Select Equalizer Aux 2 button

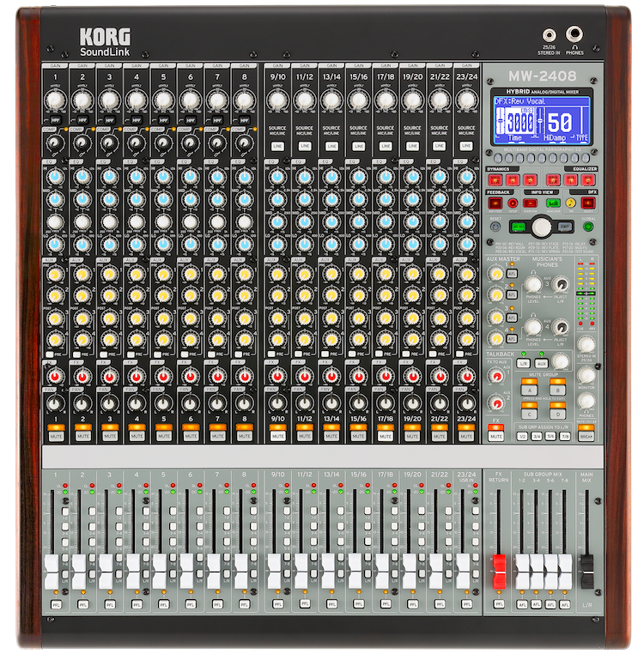click(588, 180)
